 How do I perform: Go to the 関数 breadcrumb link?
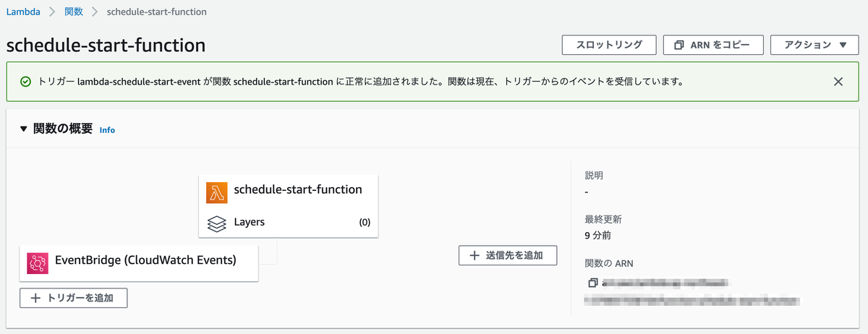click(73, 12)
